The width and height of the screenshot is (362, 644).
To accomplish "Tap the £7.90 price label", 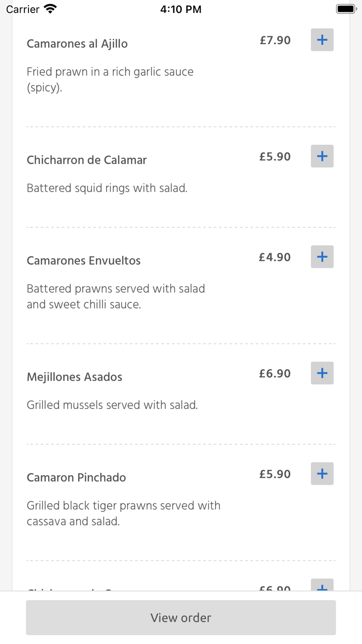I will (275, 40).
